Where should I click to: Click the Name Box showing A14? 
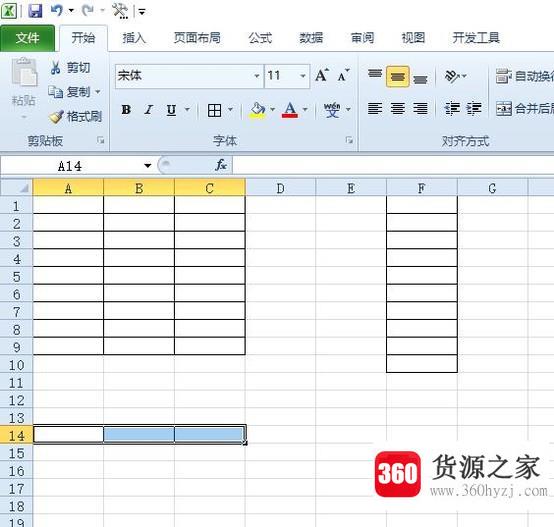[x=70, y=166]
